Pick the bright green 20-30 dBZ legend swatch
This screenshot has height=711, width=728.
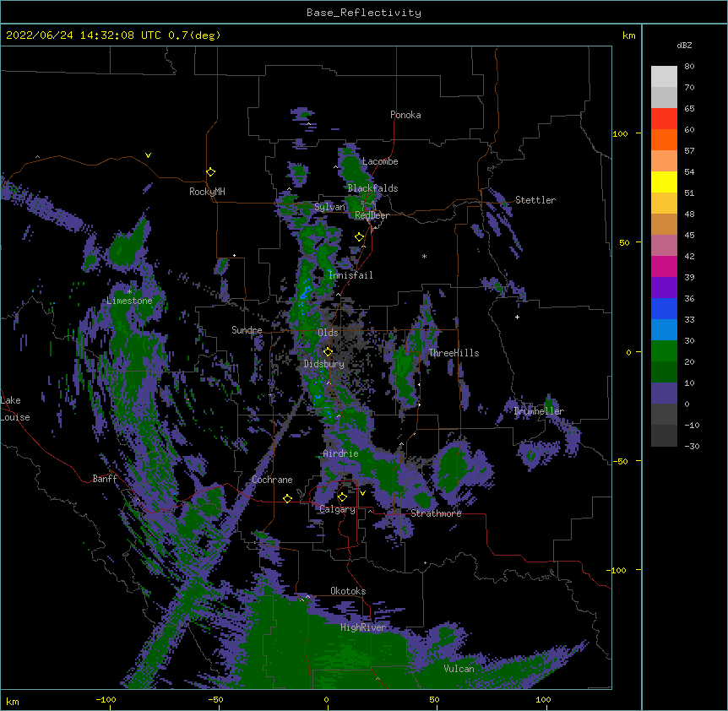tap(664, 351)
